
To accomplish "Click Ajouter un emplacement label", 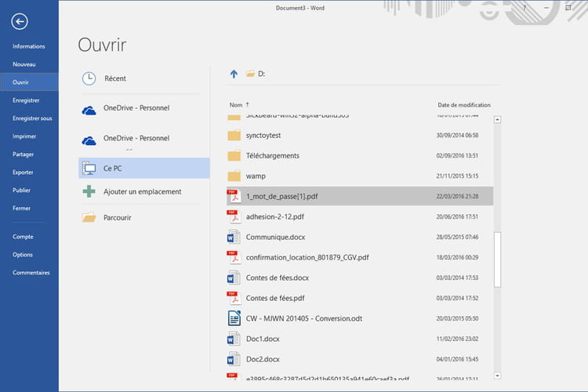I will coord(143,191).
